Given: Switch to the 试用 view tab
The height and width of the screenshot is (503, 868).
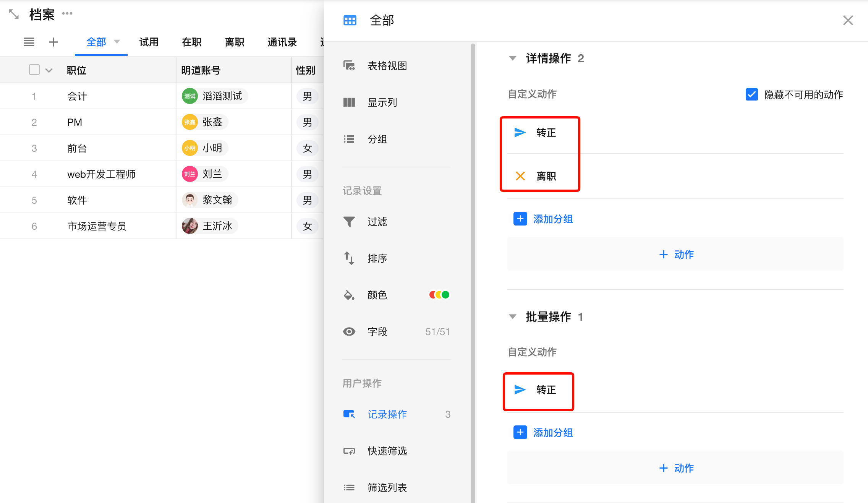Looking at the screenshot, I should point(149,42).
